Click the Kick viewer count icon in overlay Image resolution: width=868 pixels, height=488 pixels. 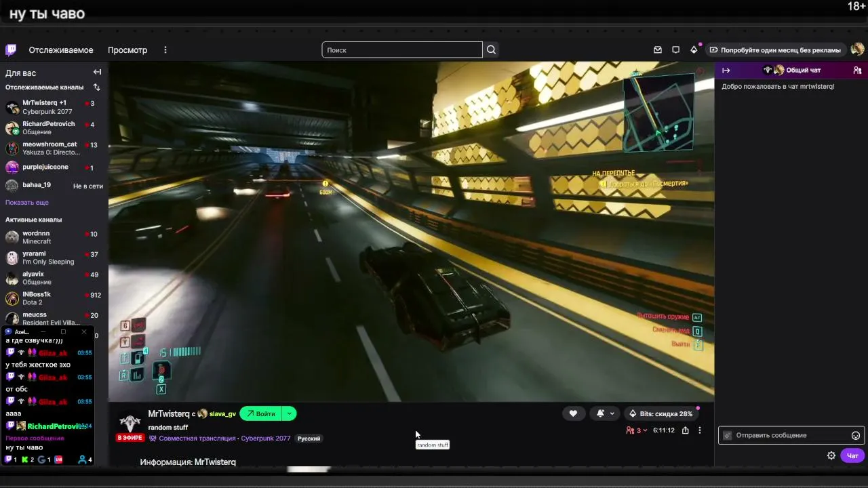pos(26,460)
